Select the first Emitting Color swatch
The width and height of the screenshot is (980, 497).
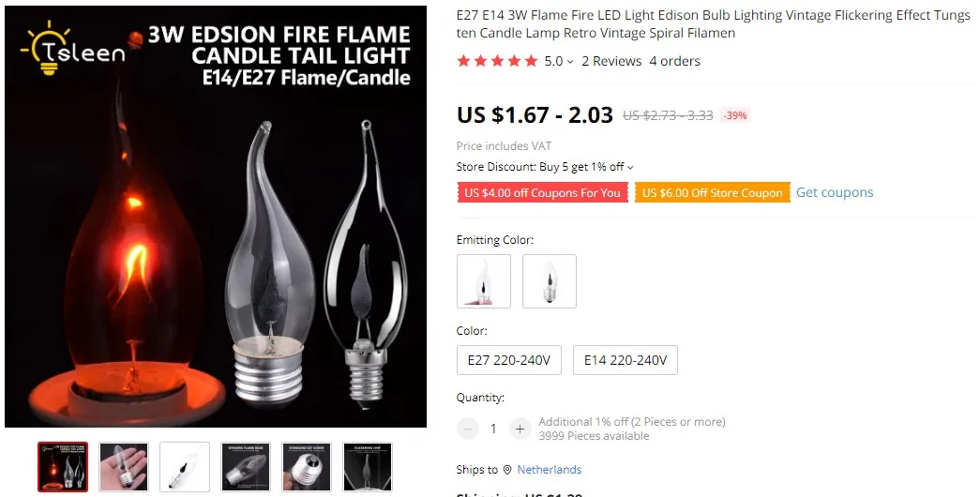(484, 281)
